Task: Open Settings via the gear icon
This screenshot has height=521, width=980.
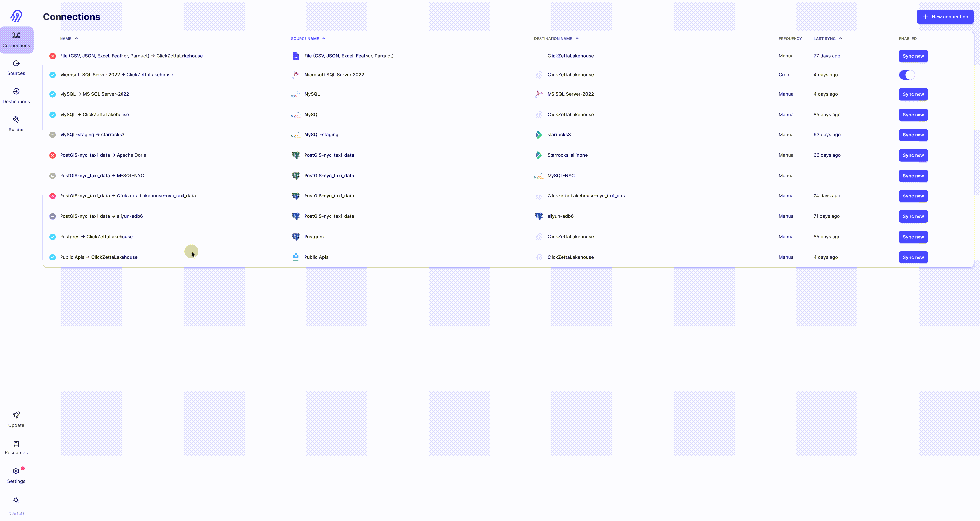Action: (16, 471)
